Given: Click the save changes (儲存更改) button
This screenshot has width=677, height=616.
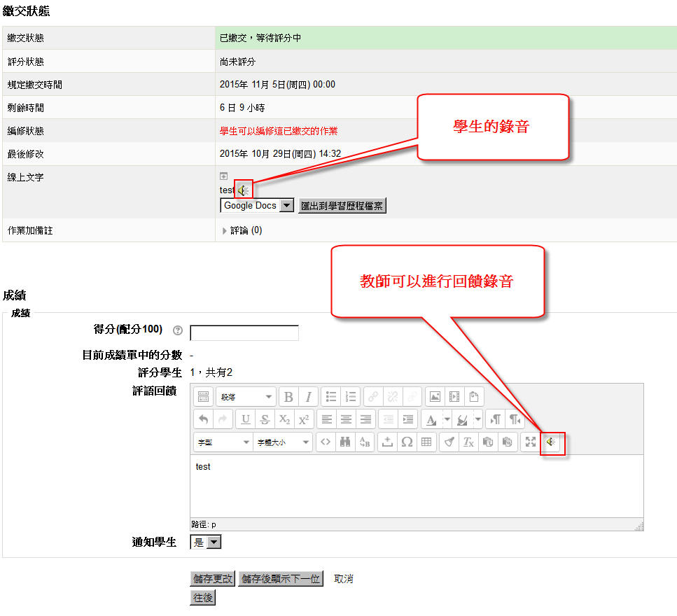Looking at the screenshot, I should (213, 579).
